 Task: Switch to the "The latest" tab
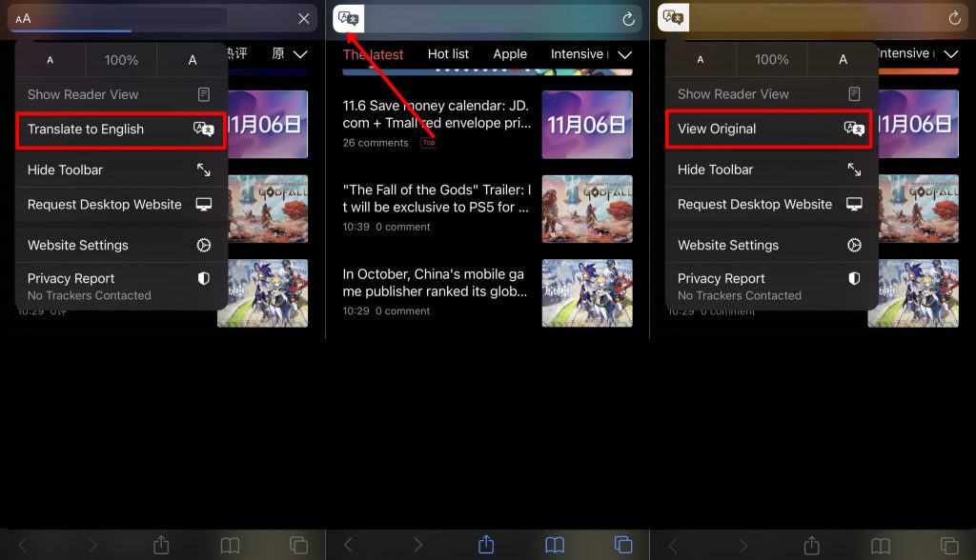click(373, 54)
